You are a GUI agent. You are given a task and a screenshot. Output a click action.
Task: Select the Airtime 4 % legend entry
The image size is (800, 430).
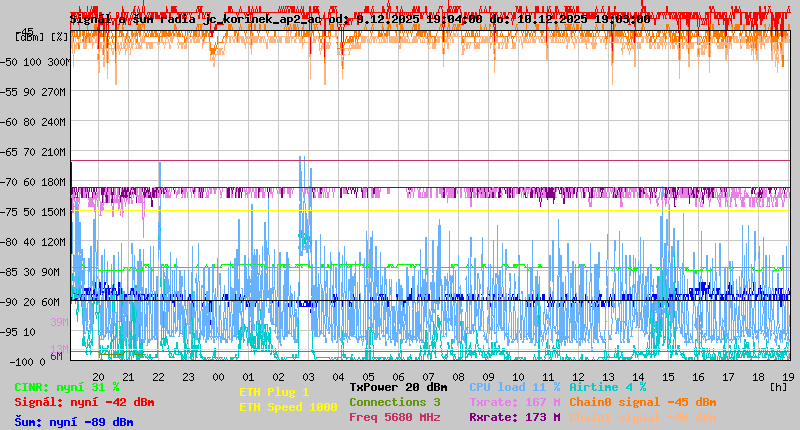click(x=608, y=387)
